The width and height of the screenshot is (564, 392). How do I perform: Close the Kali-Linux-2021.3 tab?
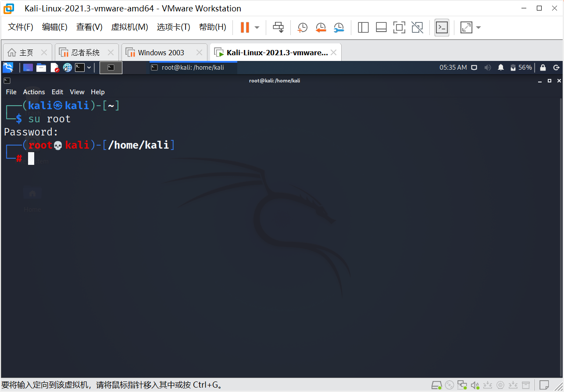(334, 53)
